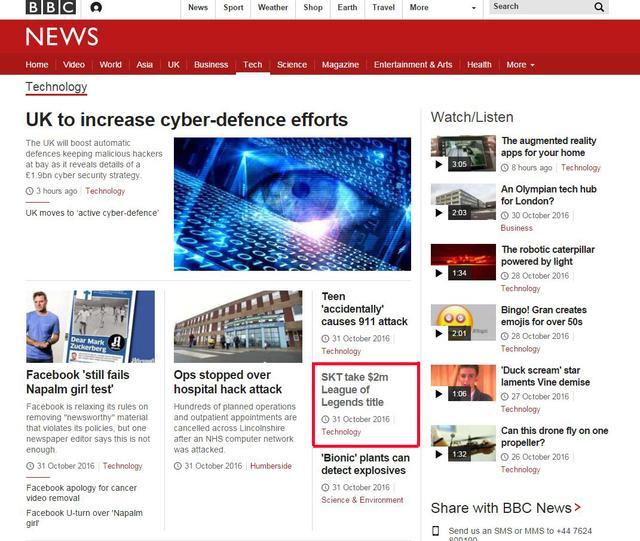Select the Entertainment & Arts tab
640x541 pixels.
(x=413, y=65)
